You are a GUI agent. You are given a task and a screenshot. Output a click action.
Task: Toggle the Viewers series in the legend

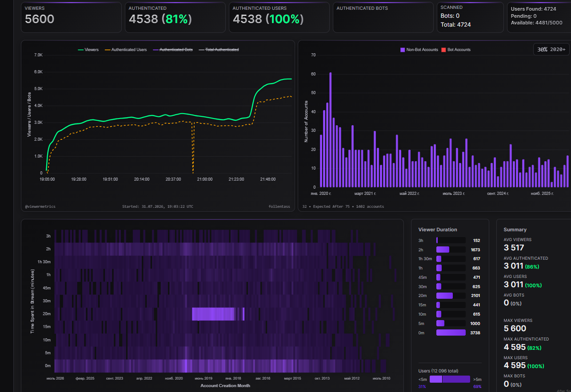coord(88,50)
